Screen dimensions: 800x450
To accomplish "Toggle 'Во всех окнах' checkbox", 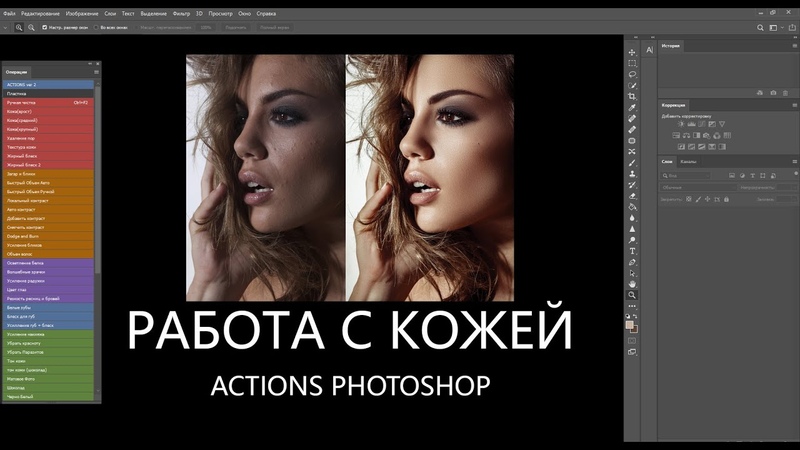I will pyautogui.click(x=96, y=28).
